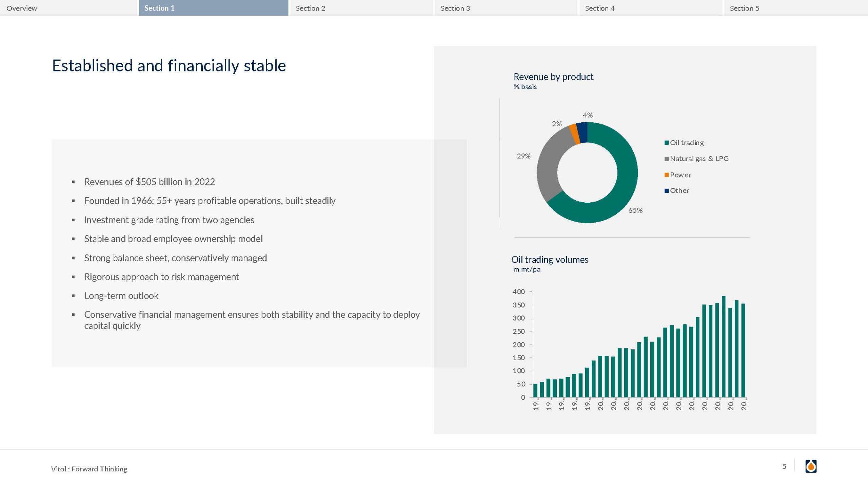Click the Natural gas & LPG legend swatch
This screenshot has height=488, width=868.
(667, 159)
